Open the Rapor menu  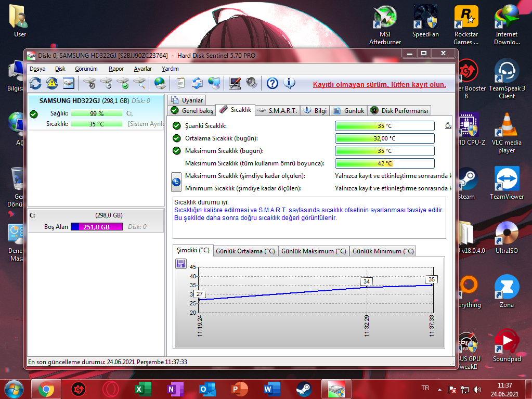(116, 69)
